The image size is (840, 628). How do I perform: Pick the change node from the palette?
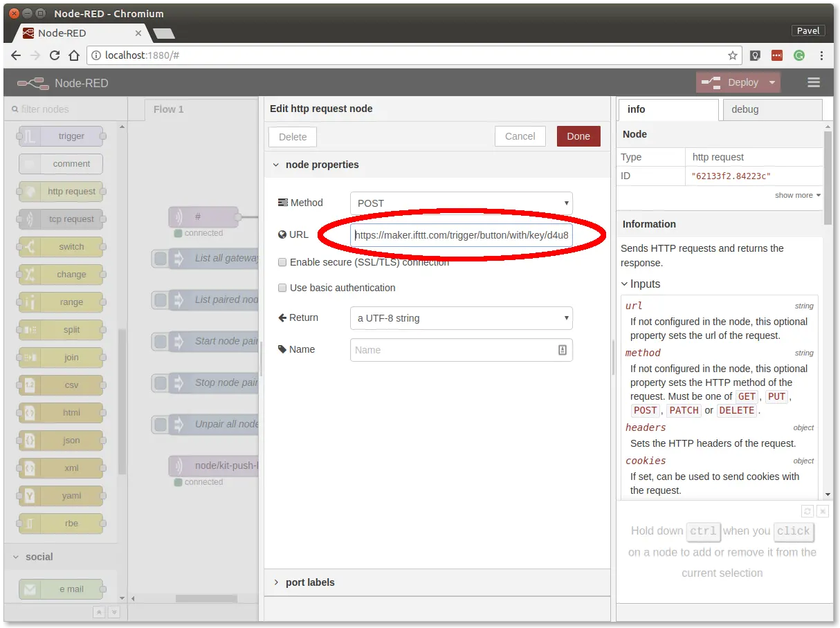(x=61, y=275)
